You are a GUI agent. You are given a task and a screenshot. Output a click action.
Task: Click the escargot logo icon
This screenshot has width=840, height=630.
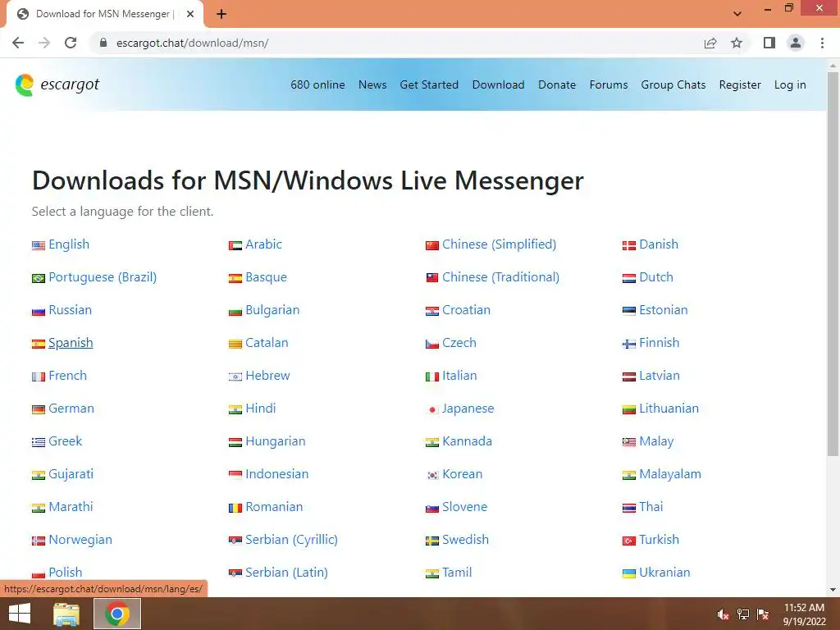[x=25, y=85]
